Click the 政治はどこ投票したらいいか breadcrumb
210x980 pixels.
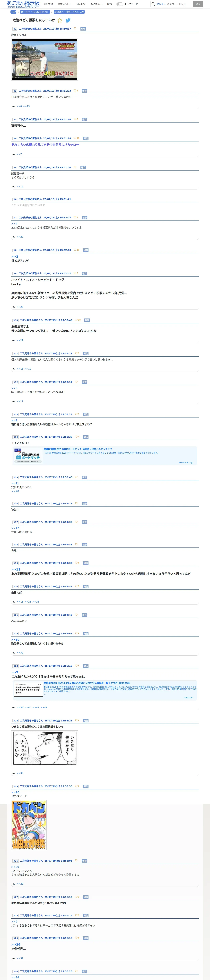point(69,12)
